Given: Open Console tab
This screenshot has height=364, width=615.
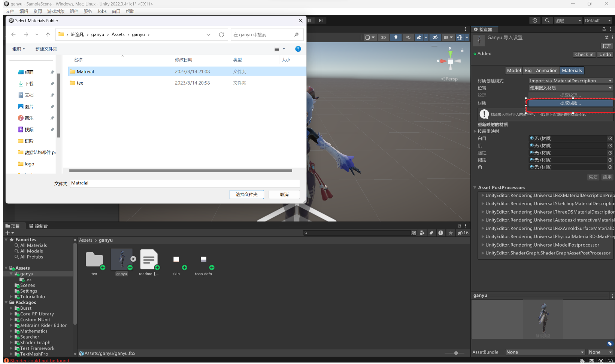Looking at the screenshot, I should pos(39,226).
